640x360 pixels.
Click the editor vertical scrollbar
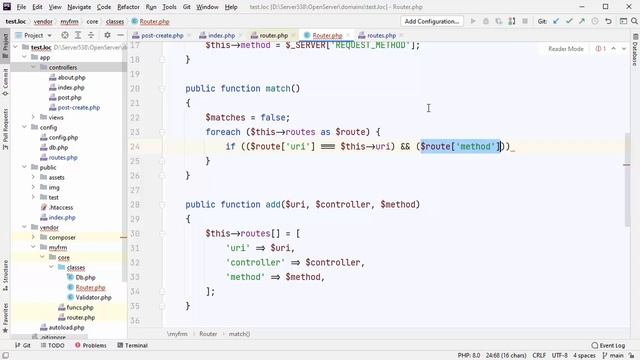click(627, 180)
